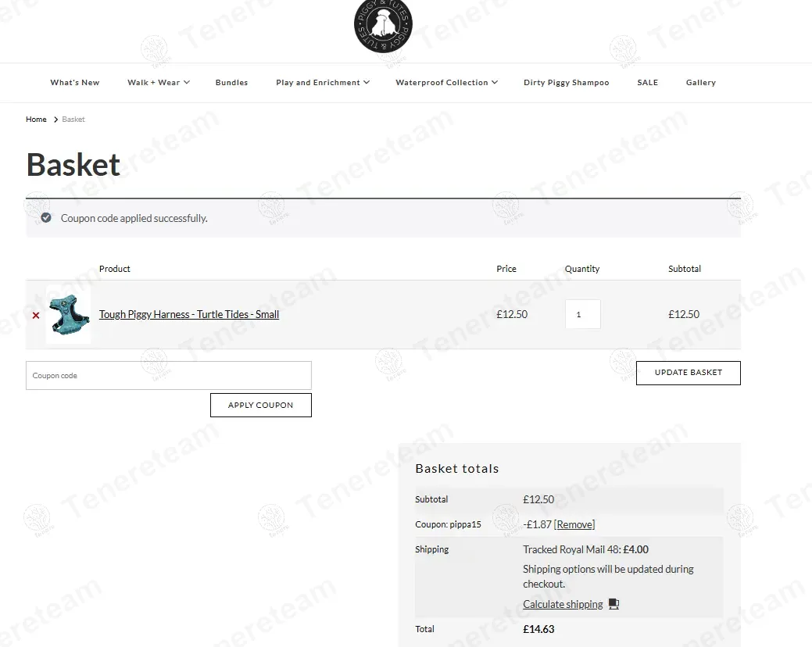
Task: Click the breadcrumb chevron after Home
Action: click(55, 120)
